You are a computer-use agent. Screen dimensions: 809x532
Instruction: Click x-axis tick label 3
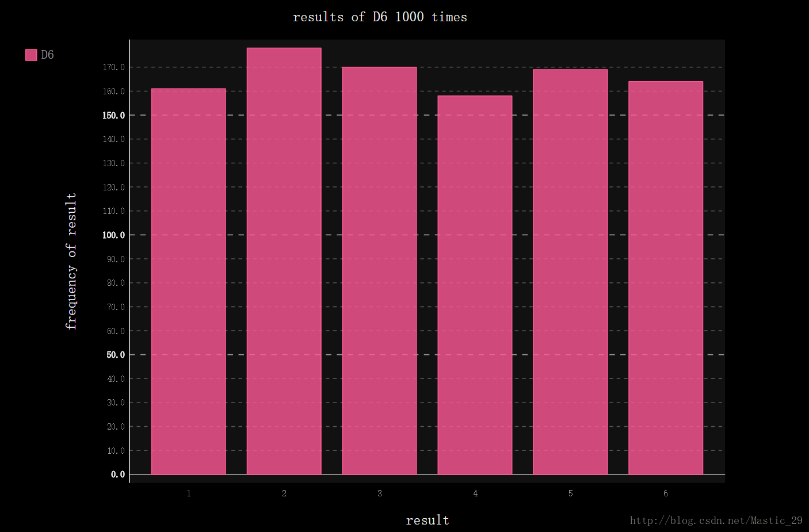pyautogui.click(x=380, y=493)
